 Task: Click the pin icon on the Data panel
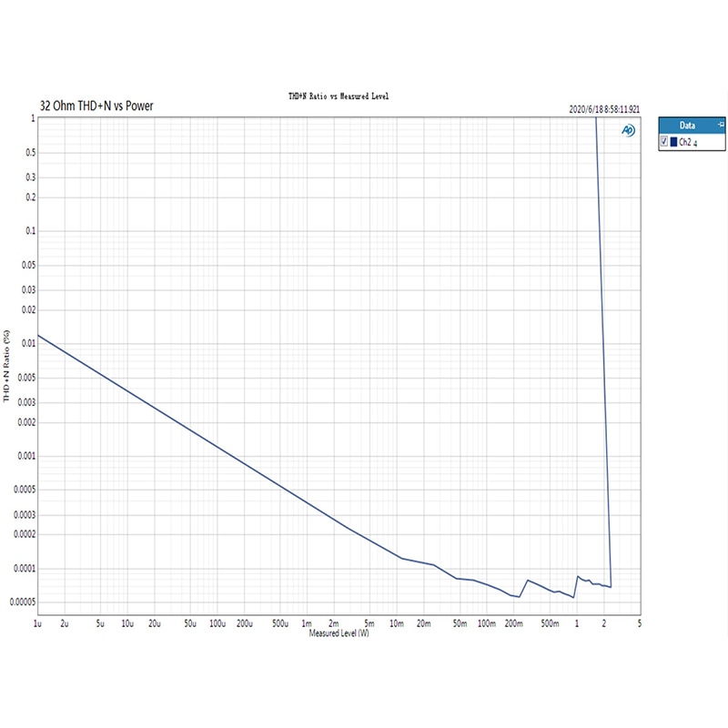(721, 124)
